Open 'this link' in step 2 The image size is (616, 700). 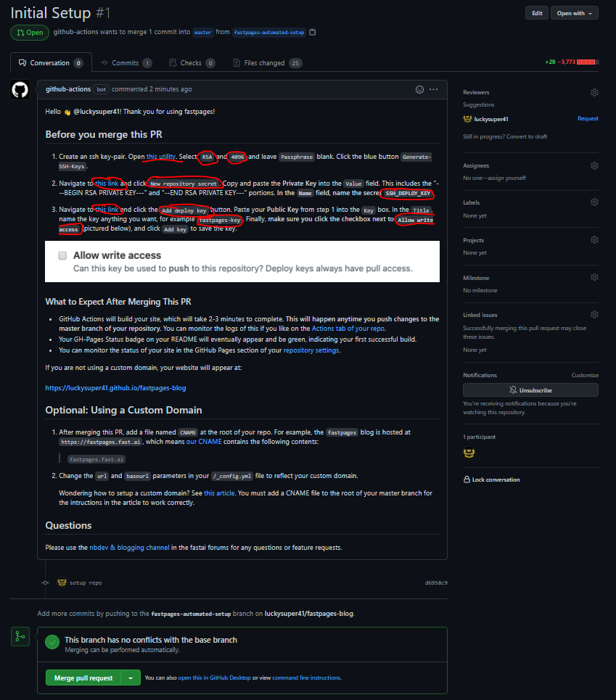(107, 184)
